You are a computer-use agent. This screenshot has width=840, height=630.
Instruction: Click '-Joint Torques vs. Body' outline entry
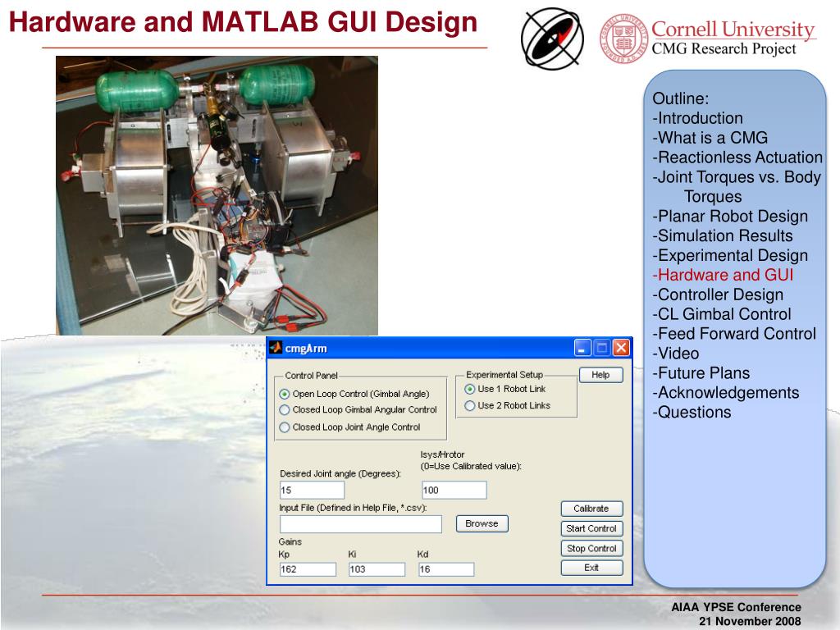[737, 177]
